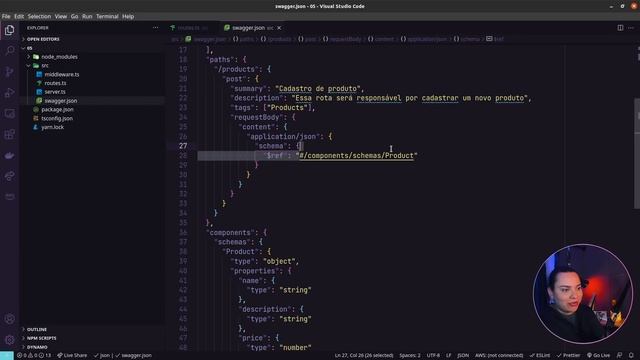Open the View menu
This screenshot has height=360, width=640.
coord(61,16)
